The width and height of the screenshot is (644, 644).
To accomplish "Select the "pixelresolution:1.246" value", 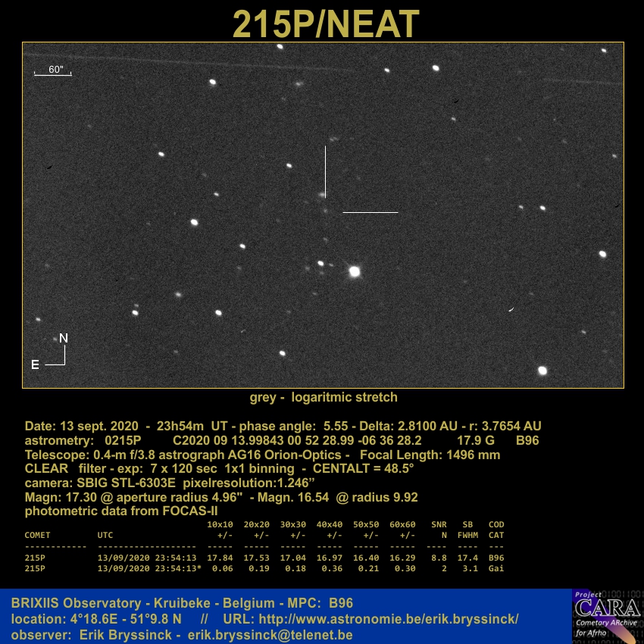I will coord(249,483).
